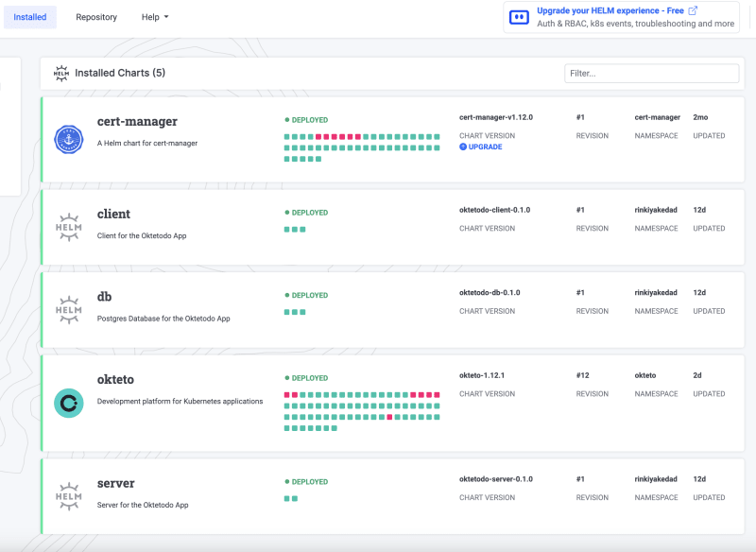Click the green DEPLOYED dot for cert-manager

tap(287, 120)
